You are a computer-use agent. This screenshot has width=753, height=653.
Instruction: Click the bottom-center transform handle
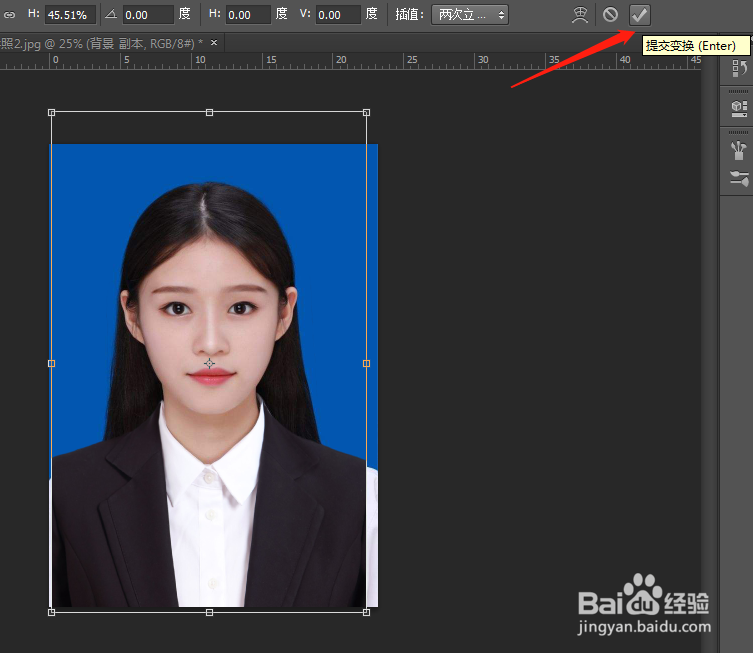click(x=209, y=612)
